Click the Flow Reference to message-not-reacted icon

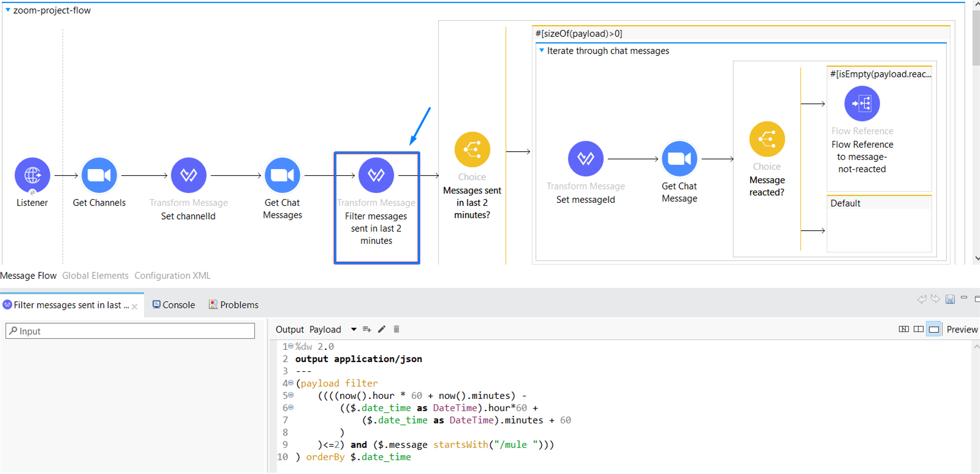[x=862, y=104]
